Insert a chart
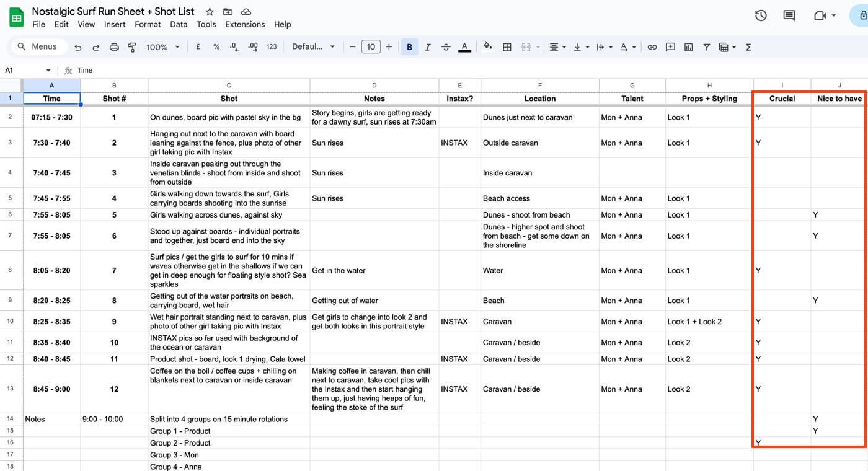Viewport: 868px width, 471px height. (x=688, y=46)
